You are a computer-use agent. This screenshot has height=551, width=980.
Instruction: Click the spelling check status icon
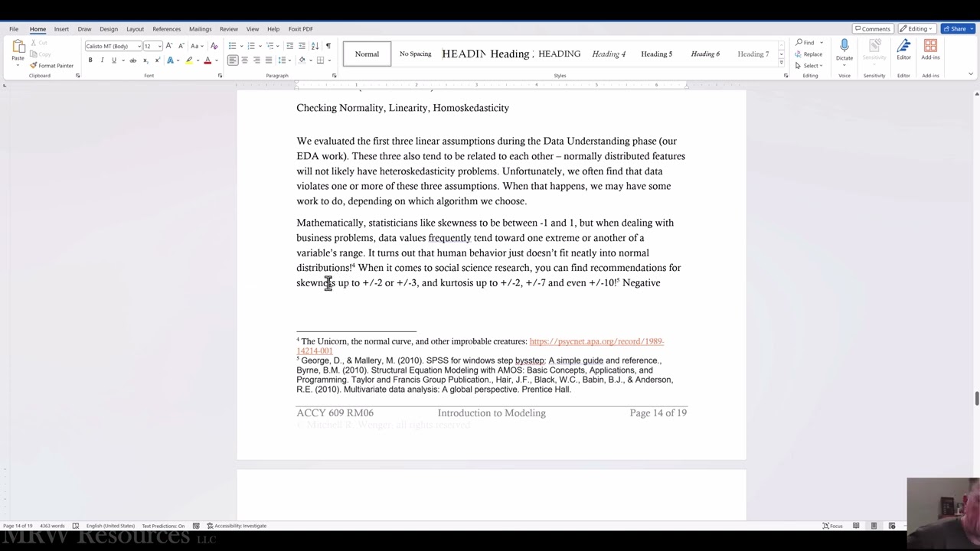(x=75, y=526)
